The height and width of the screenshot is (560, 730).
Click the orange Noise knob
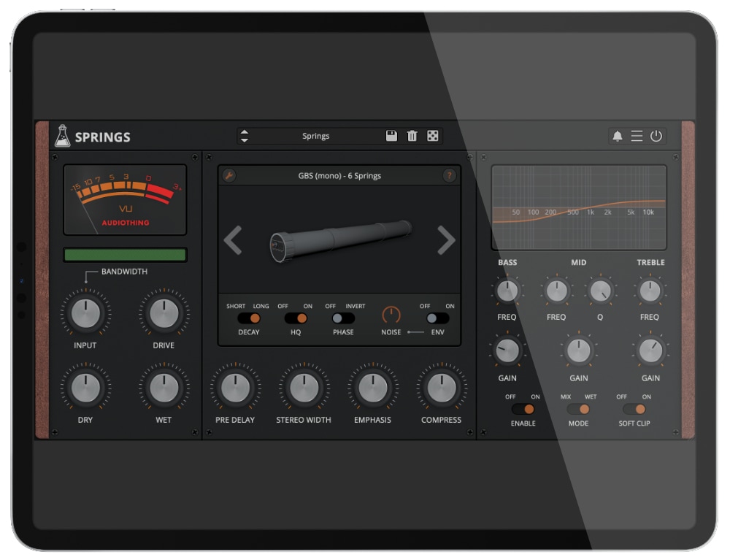[391, 315]
